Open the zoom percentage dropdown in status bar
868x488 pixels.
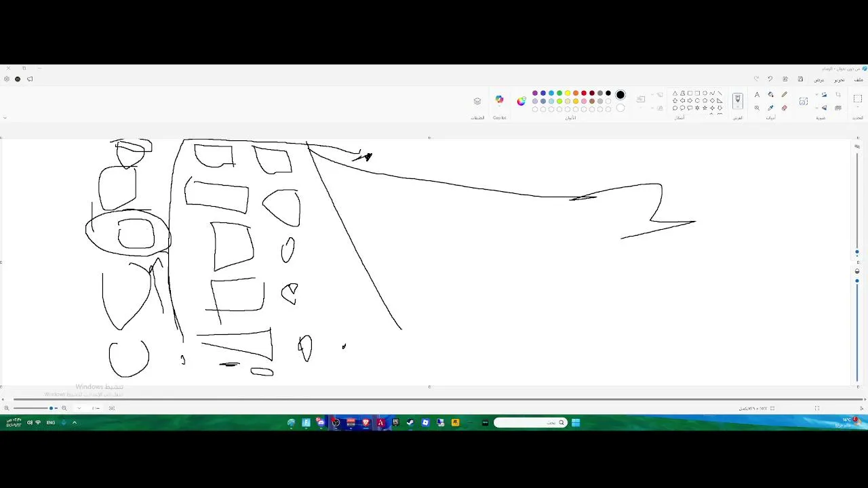(79, 408)
